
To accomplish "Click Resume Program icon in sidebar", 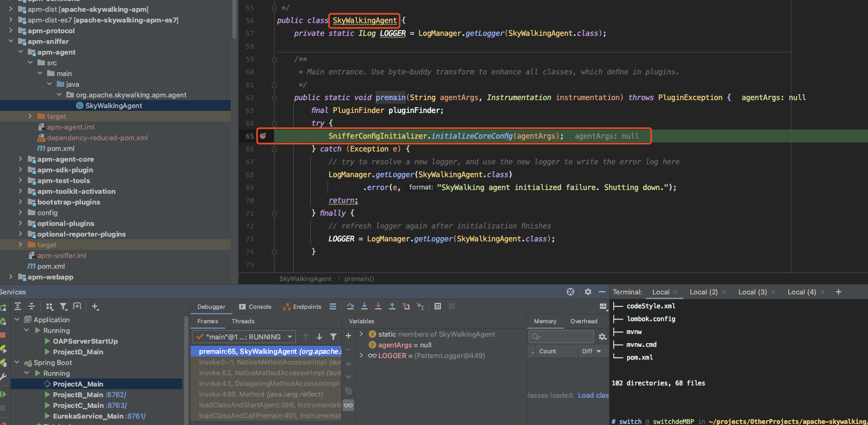I will pyautogui.click(x=3, y=394).
